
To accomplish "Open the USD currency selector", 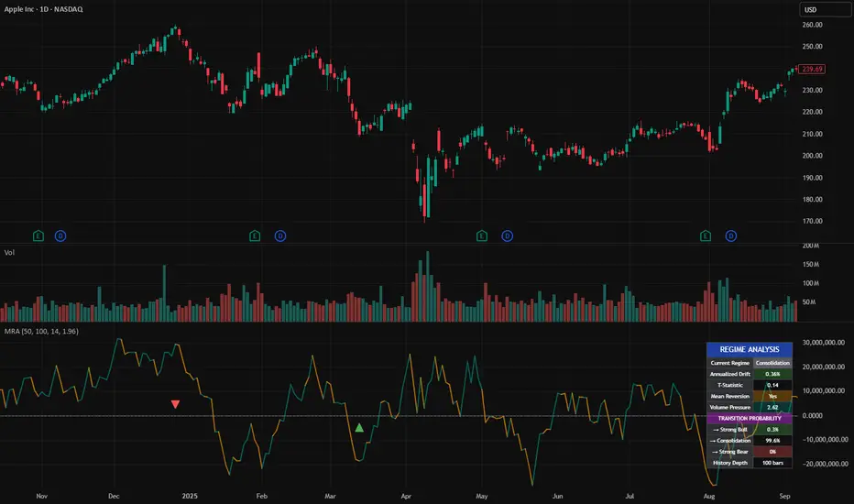I will point(824,10).
